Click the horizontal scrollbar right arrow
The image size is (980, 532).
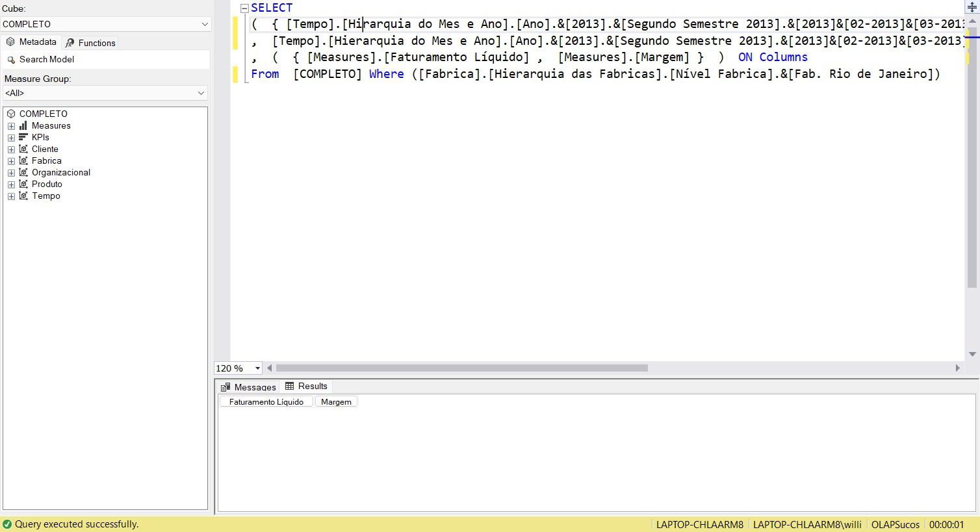point(957,368)
